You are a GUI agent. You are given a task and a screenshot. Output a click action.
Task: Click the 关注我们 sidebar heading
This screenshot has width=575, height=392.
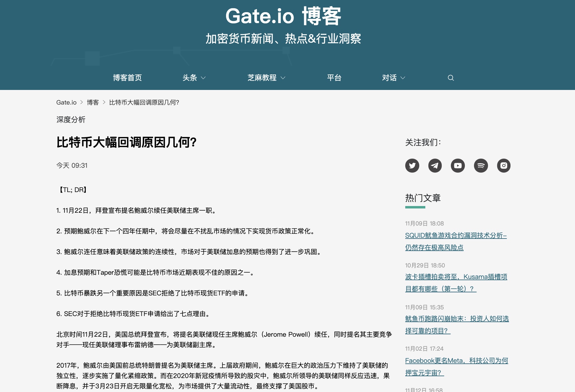point(423,142)
